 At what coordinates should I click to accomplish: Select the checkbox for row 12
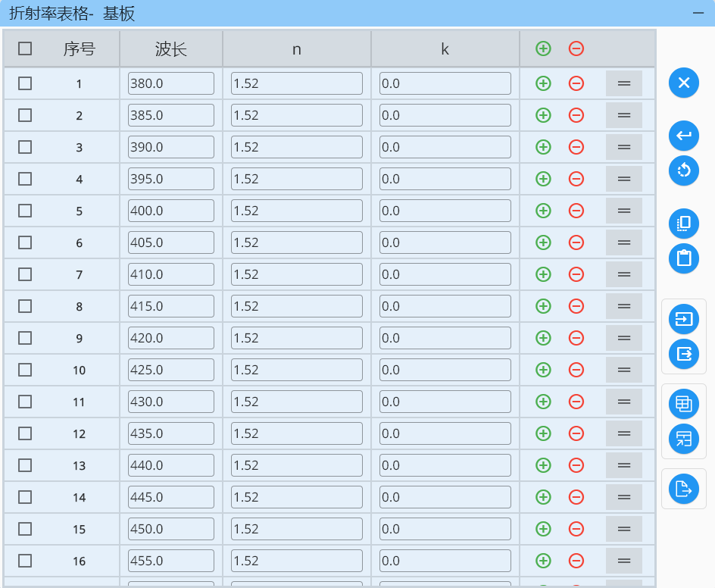click(25, 433)
